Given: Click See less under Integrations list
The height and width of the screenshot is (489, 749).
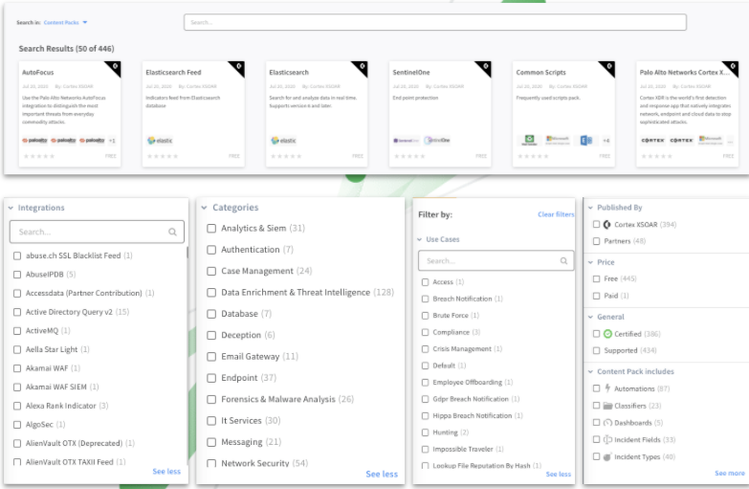Looking at the screenshot, I should 167,471.
